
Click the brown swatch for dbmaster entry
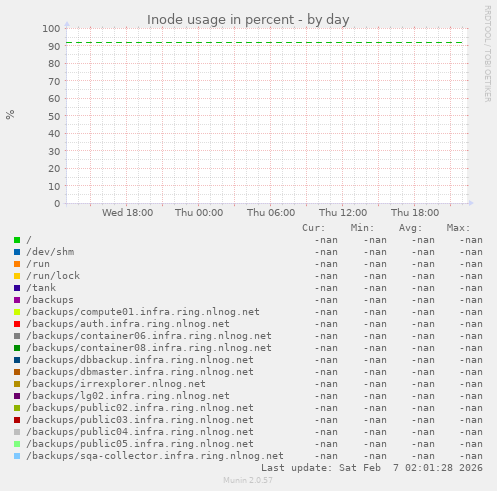click(17, 372)
